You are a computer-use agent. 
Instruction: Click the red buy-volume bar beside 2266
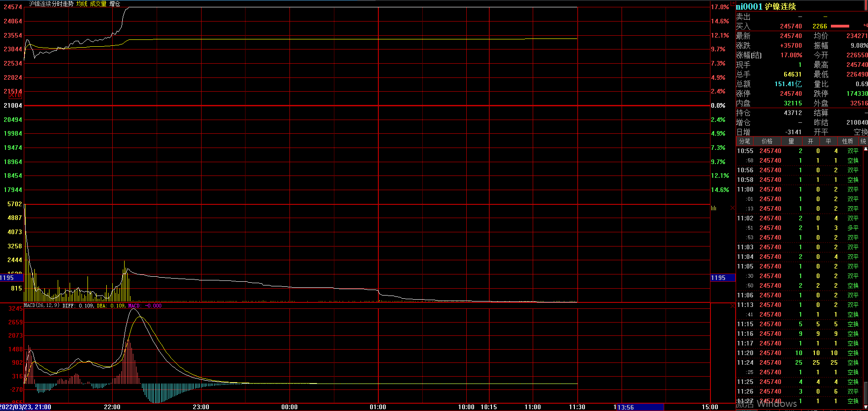coord(840,26)
